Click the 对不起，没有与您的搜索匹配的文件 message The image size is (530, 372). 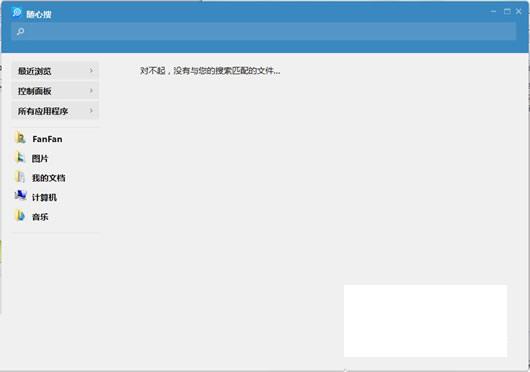210,71
